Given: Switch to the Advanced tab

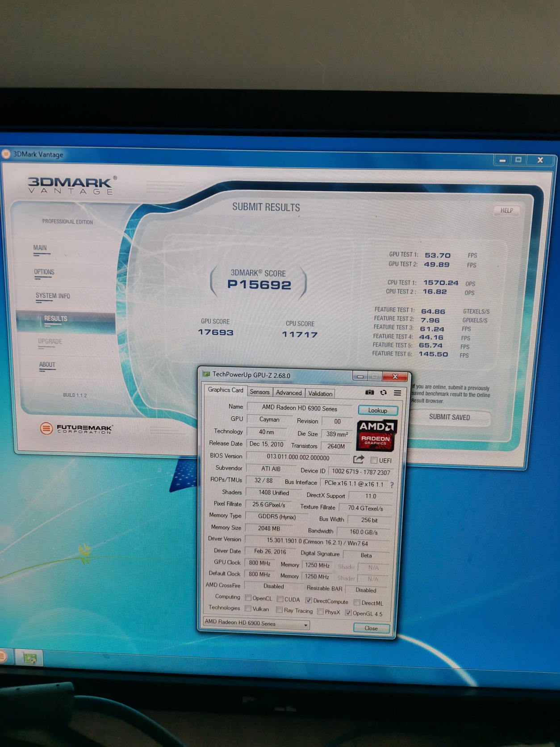Looking at the screenshot, I should click(288, 393).
